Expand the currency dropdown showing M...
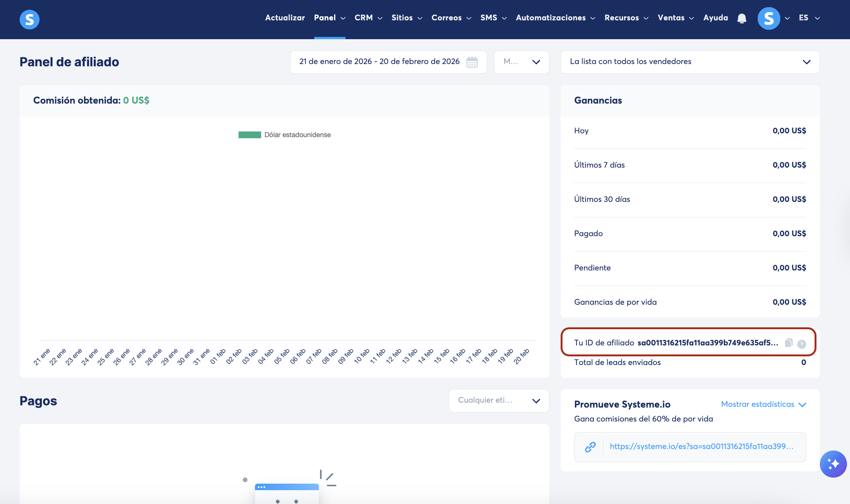 [x=521, y=62]
